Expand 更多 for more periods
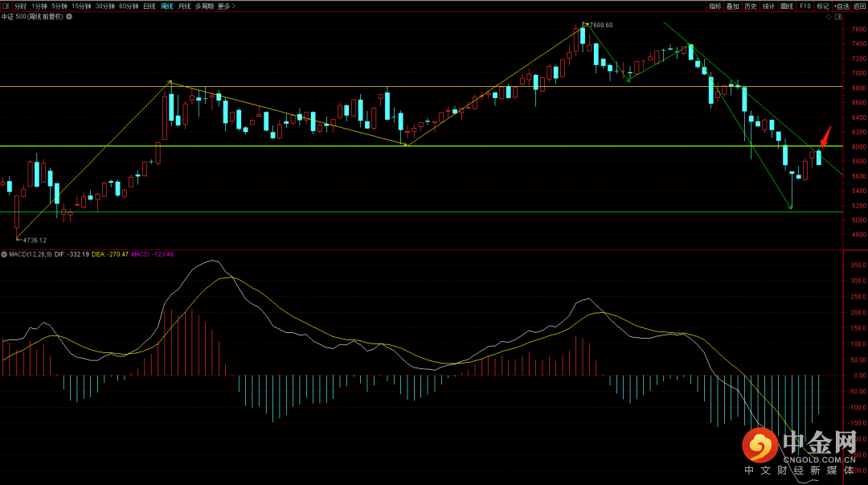 point(224,6)
